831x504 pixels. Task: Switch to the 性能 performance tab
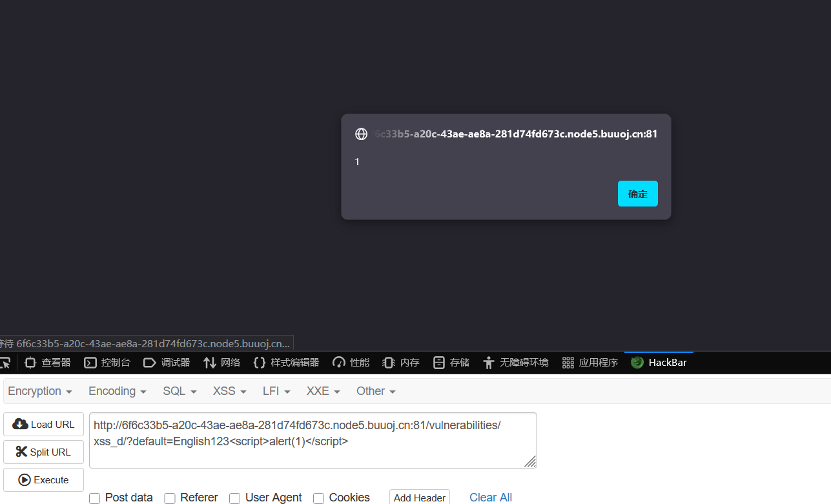coord(351,363)
